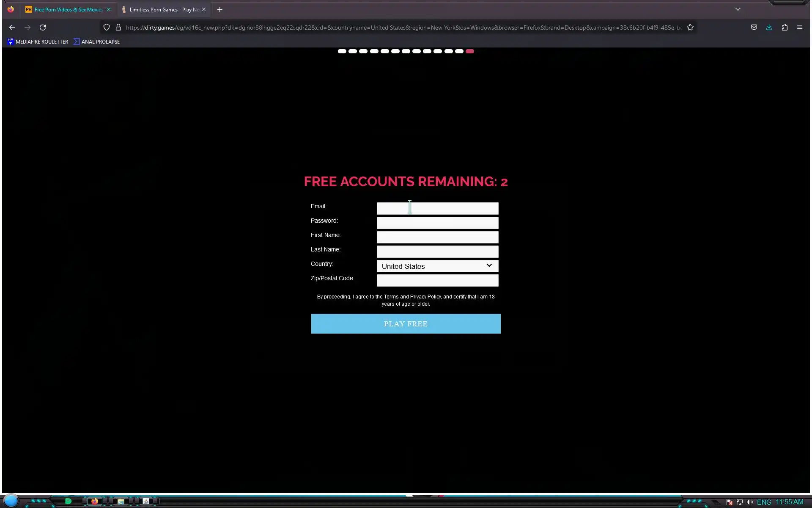This screenshot has height=508, width=812.
Task: Open the extensions puzzle icon
Action: pyautogui.click(x=785, y=28)
